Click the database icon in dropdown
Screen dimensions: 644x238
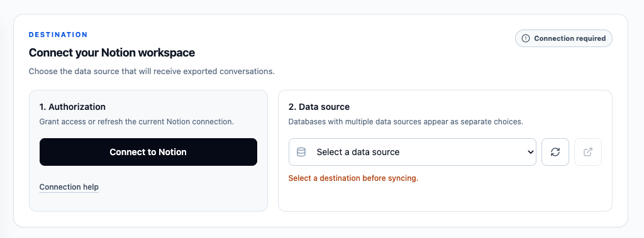(301, 152)
